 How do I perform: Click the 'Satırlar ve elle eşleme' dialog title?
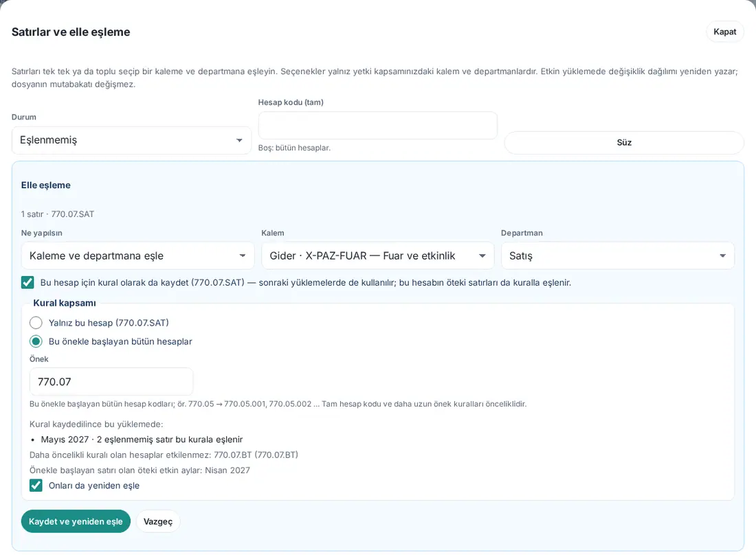coord(71,32)
